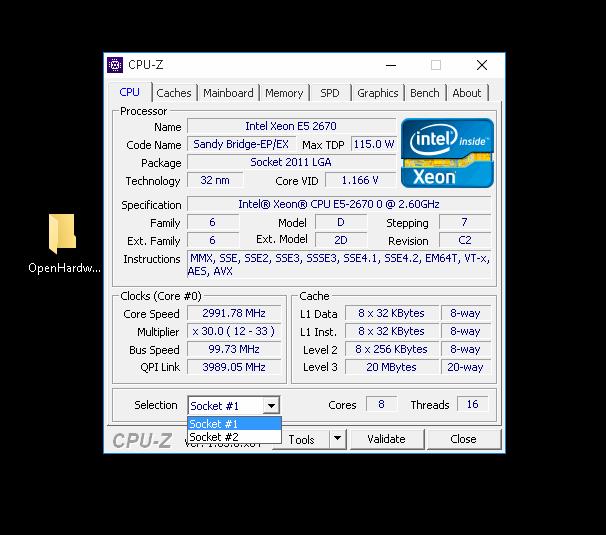Click the Level 3 value '20 MBytes'
The image size is (606, 535).
(392, 367)
